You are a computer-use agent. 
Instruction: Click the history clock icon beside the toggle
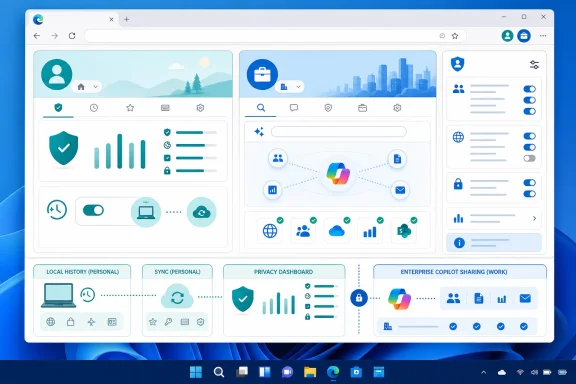coord(57,210)
